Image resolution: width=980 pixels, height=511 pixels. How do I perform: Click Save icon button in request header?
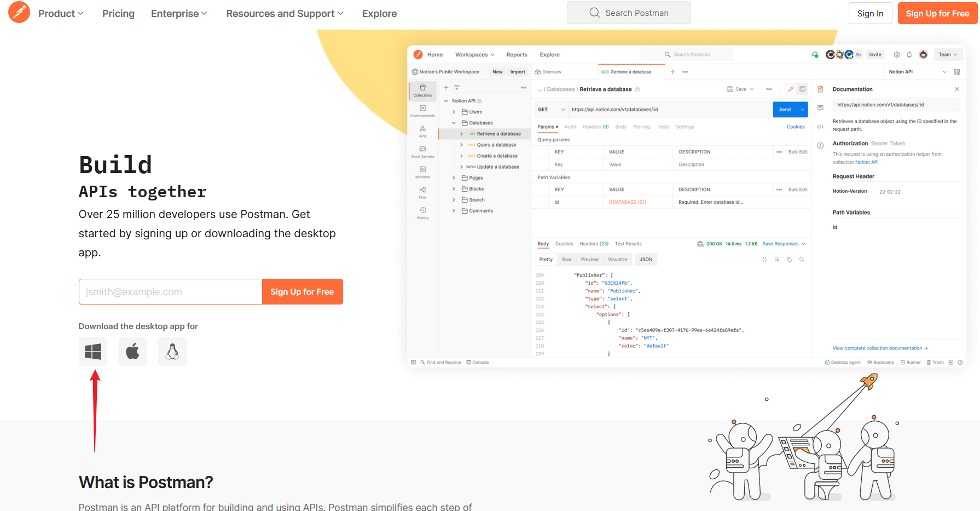point(737,89)
